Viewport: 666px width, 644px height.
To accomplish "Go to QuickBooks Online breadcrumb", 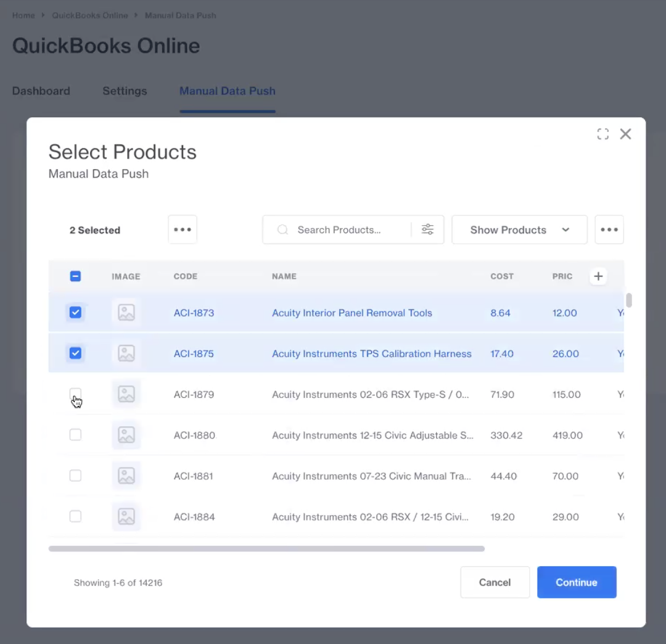I will [89, 15].
